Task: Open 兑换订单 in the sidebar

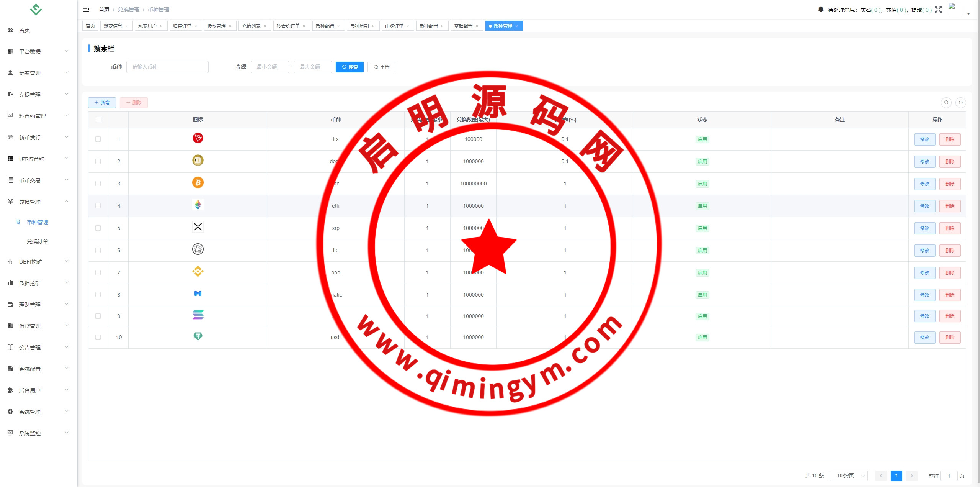Action: (38, 241)
